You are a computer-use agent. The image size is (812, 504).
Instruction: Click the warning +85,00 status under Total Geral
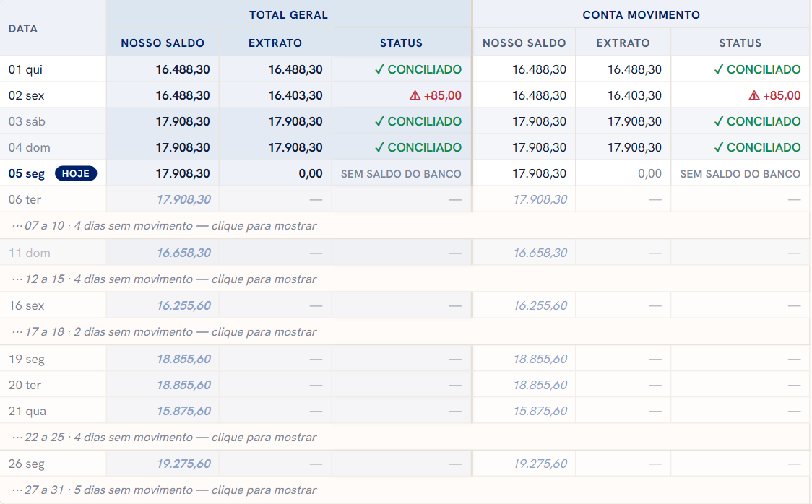435,96
